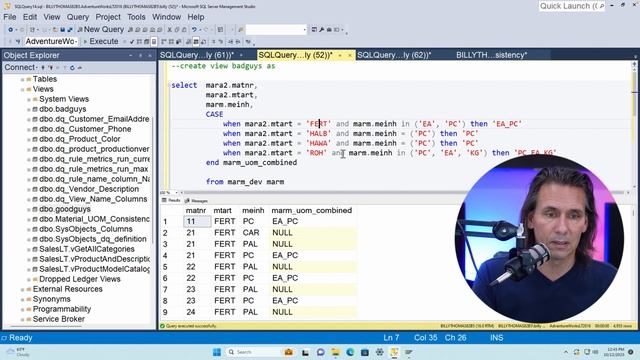Select dbo.goodguys view in tree

coord(64,209)
